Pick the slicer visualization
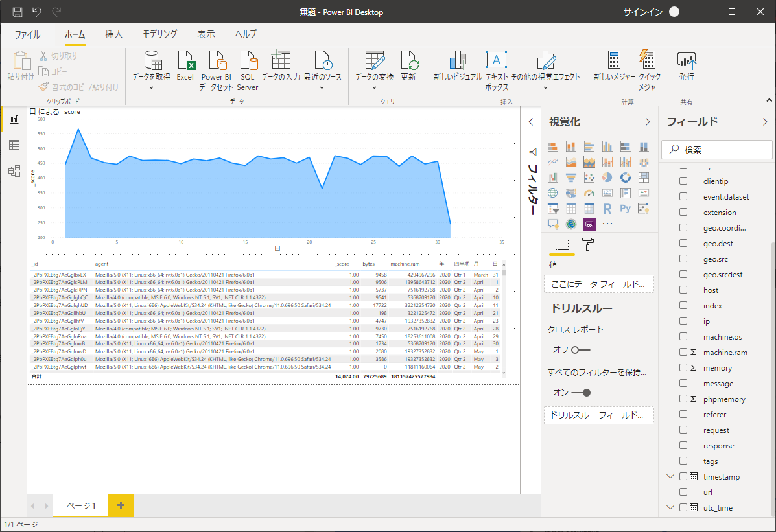The image size is (776, 532). (553, 209)
